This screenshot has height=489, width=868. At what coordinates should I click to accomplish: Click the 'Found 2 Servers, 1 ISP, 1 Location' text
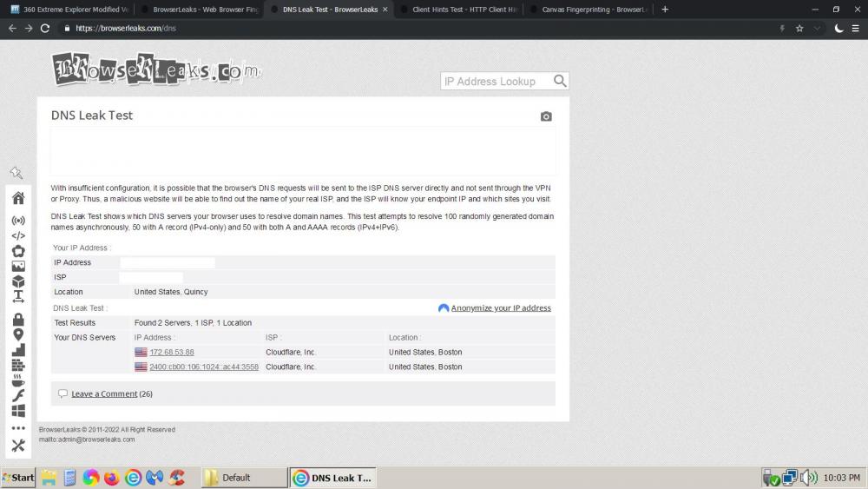click(193, 323)
